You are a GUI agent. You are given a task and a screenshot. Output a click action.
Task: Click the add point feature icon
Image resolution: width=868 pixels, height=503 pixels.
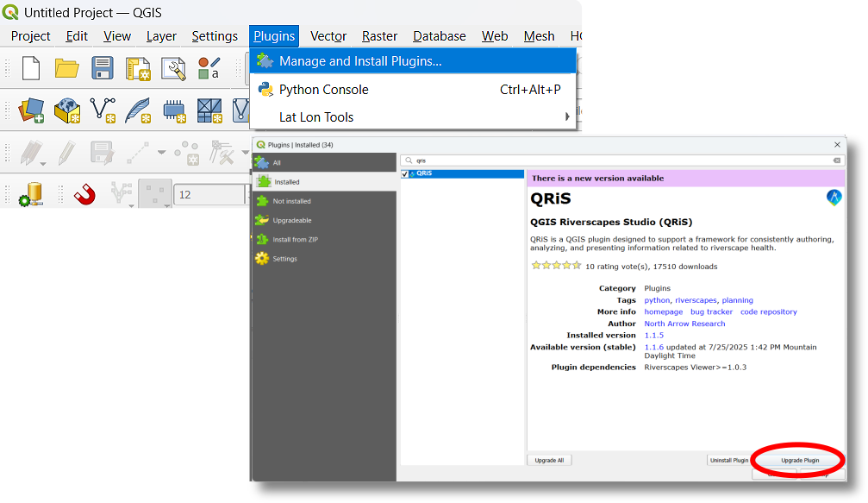[187, 153]
